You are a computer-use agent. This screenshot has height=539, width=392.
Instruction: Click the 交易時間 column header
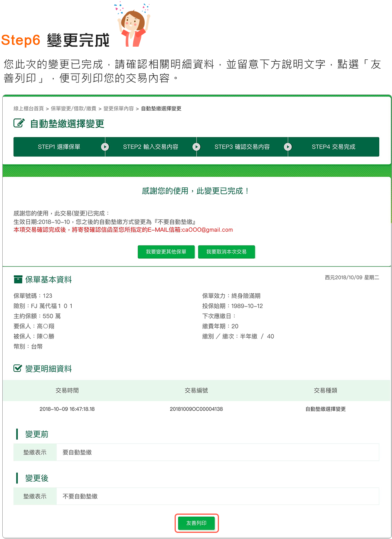point(67,391)
